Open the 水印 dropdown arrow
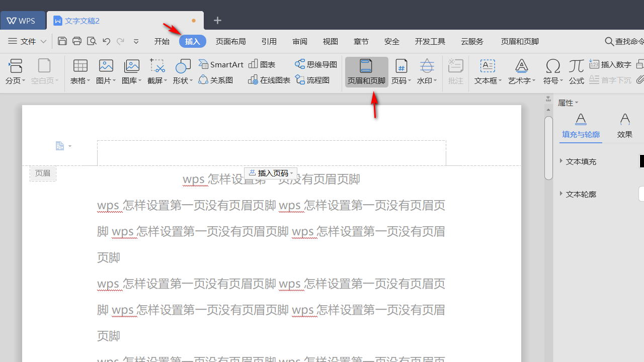 pos(435,80)
